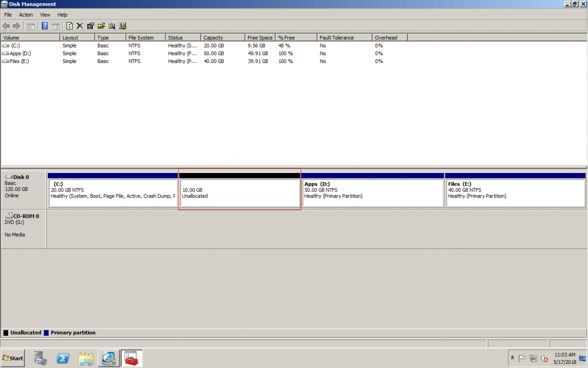
Task: Launch PowerShell from the taskbar
Action: click(63, 358)
